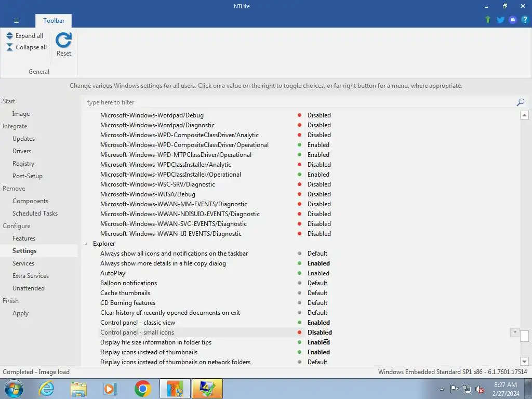Select row Always show all icons and notifications

(174, 254)
